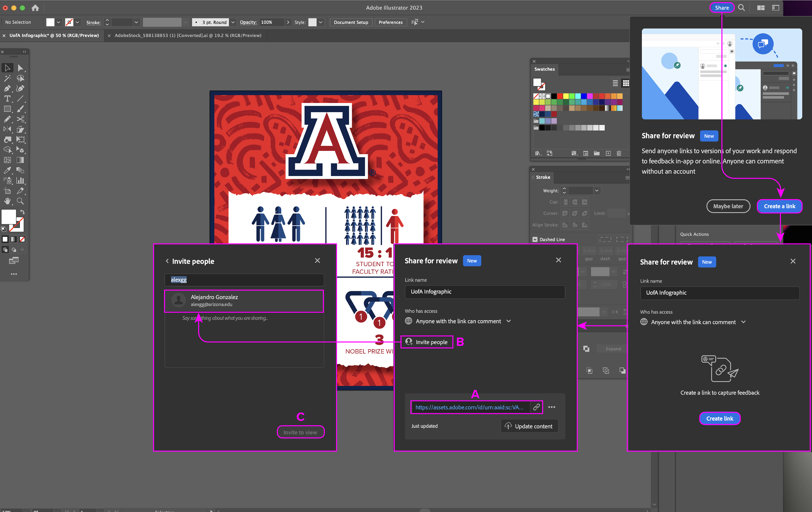This screenshot has width=812, height=512.
Task: Select the Hand tool
Action: [7, 201]
